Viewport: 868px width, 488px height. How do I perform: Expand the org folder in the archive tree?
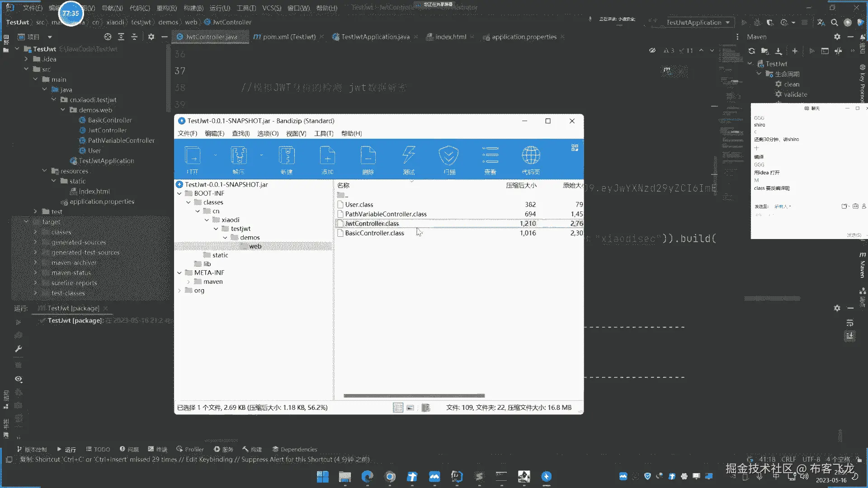[179, 291]
